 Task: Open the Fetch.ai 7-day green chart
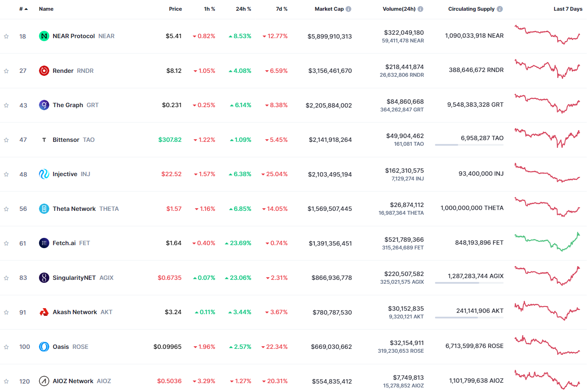pos(547,242)
